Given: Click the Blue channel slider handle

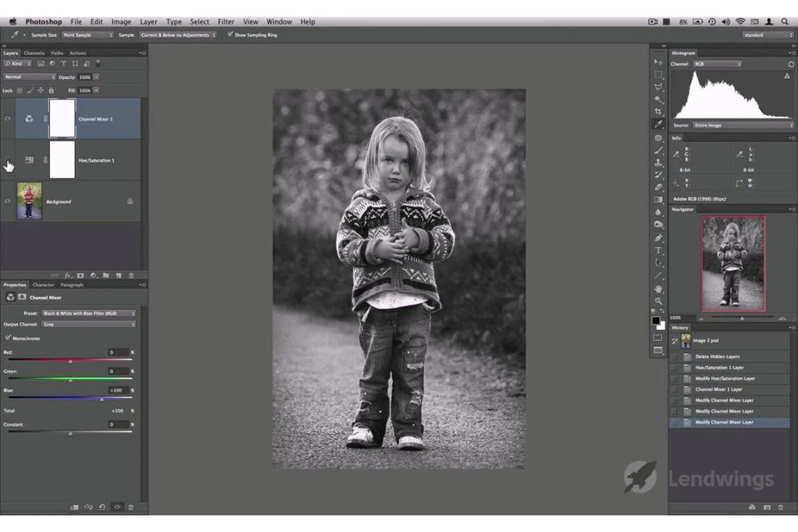Looking at the screenshot, I should [102, 399].
